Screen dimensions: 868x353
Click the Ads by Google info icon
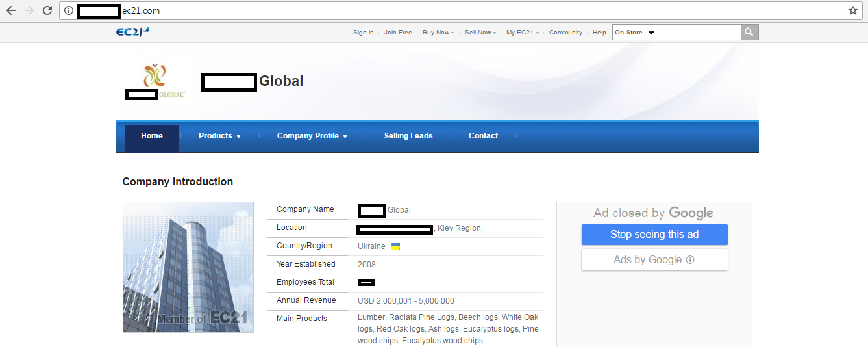point(690,260)
